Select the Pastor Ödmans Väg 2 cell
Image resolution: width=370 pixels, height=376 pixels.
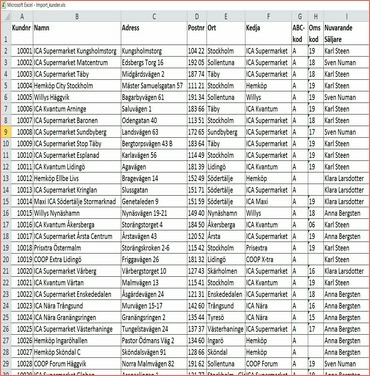(x=154, y=341)
